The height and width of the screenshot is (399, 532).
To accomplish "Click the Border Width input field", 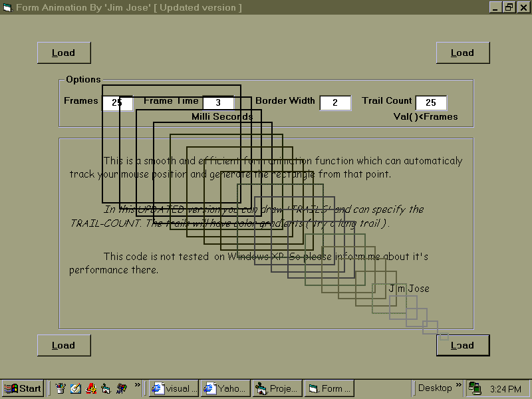I will coord(335,102).
